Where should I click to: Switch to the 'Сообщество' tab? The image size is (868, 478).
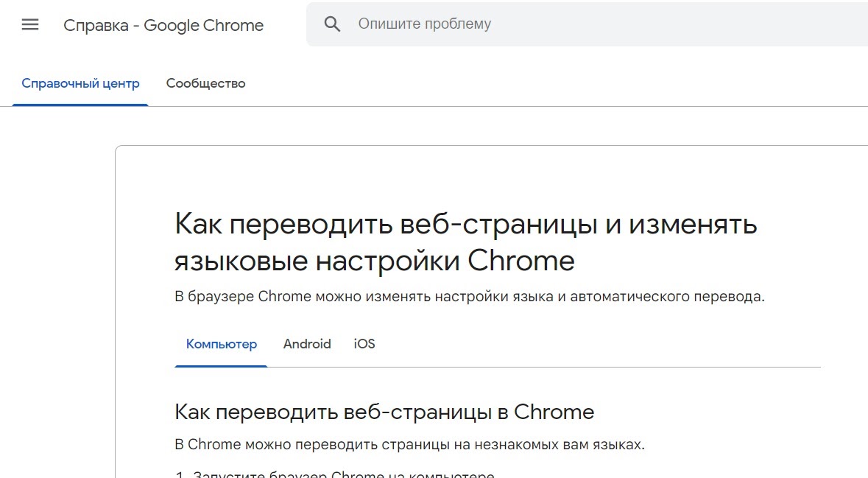(206, 84)
